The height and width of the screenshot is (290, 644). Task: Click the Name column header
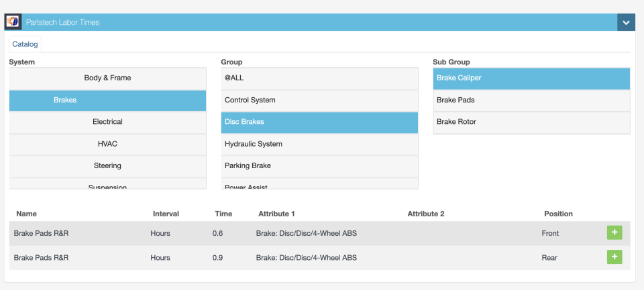click(x=26, y=214)
